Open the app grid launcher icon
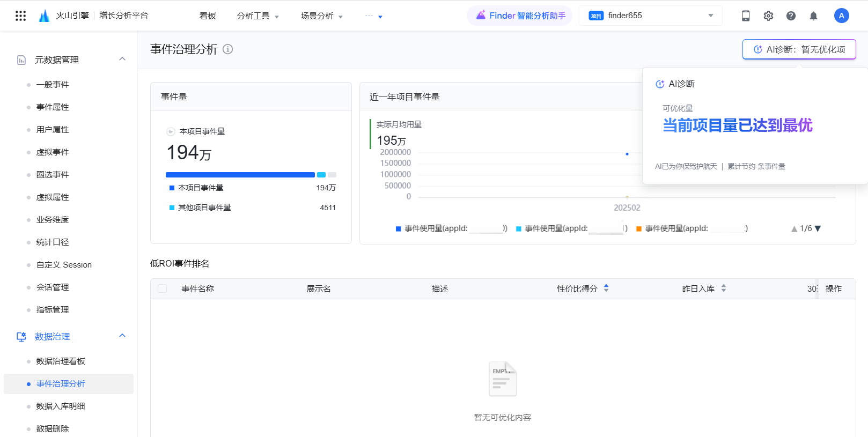The height and width of the screenshot is (437, 868). click(x=20, y=16)
